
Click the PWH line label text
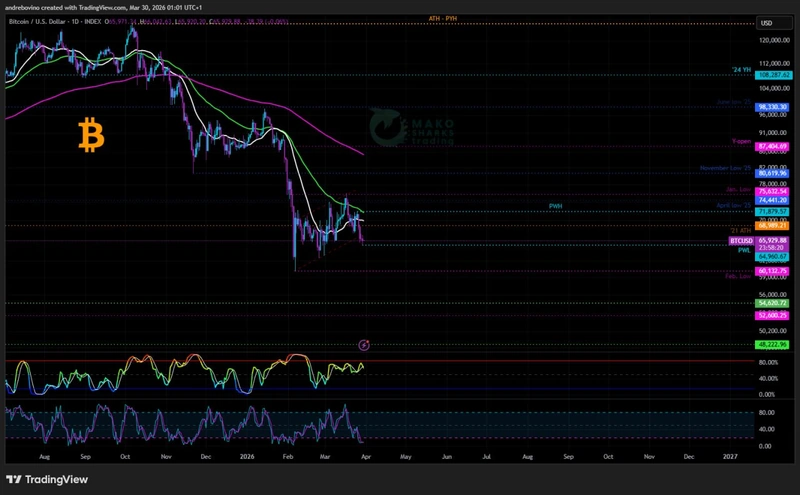click(555, 206)
